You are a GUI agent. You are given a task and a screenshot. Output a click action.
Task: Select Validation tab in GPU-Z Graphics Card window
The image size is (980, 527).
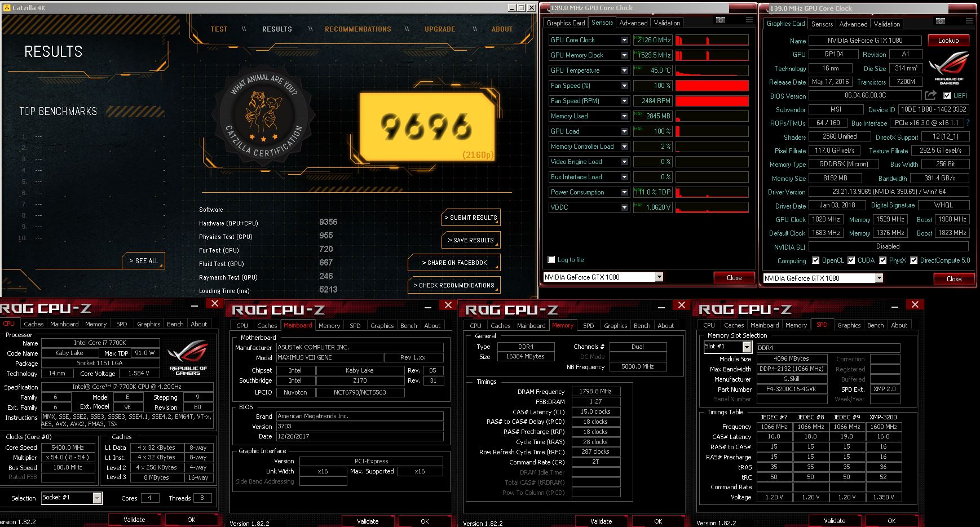point(887,24)
